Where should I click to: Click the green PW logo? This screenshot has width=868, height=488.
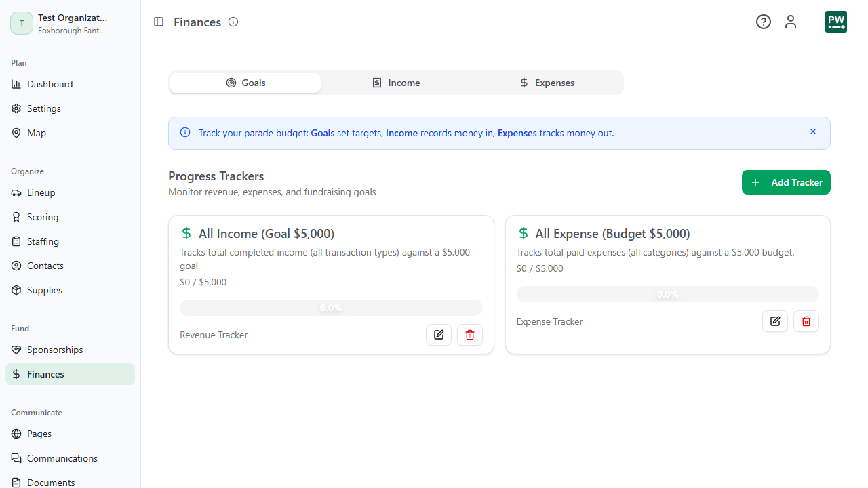[836, 22]
